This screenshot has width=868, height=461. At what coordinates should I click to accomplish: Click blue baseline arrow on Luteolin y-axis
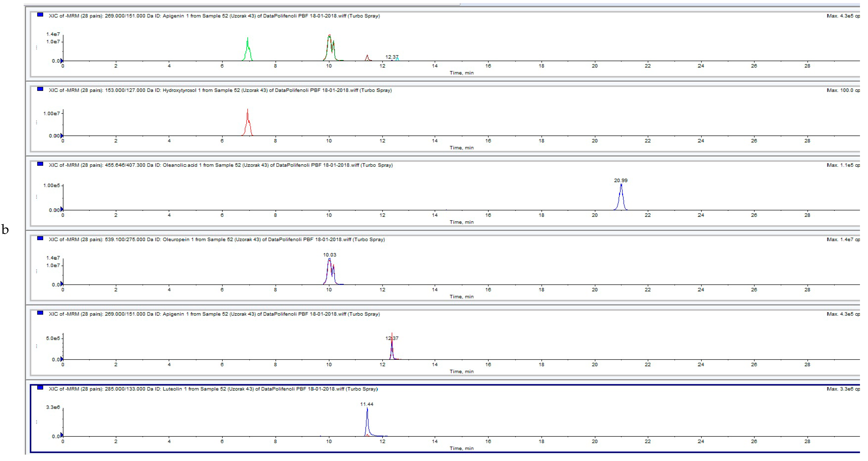(62, 435)
